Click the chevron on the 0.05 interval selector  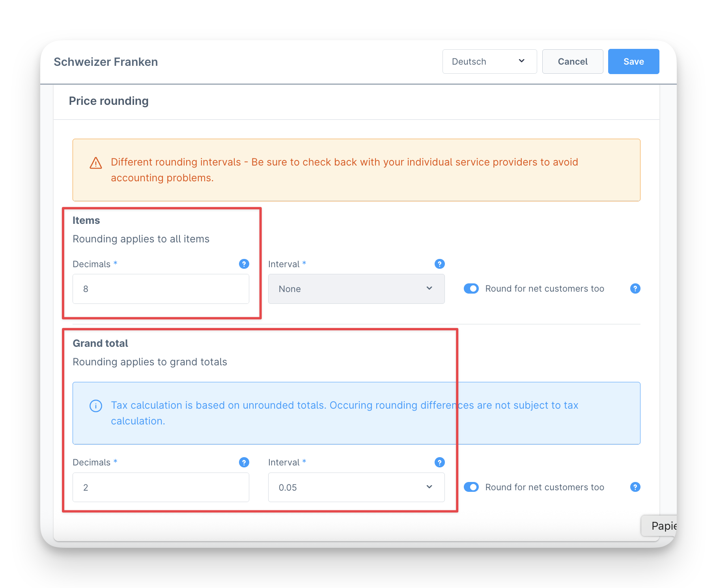click(x=429, y=487)
